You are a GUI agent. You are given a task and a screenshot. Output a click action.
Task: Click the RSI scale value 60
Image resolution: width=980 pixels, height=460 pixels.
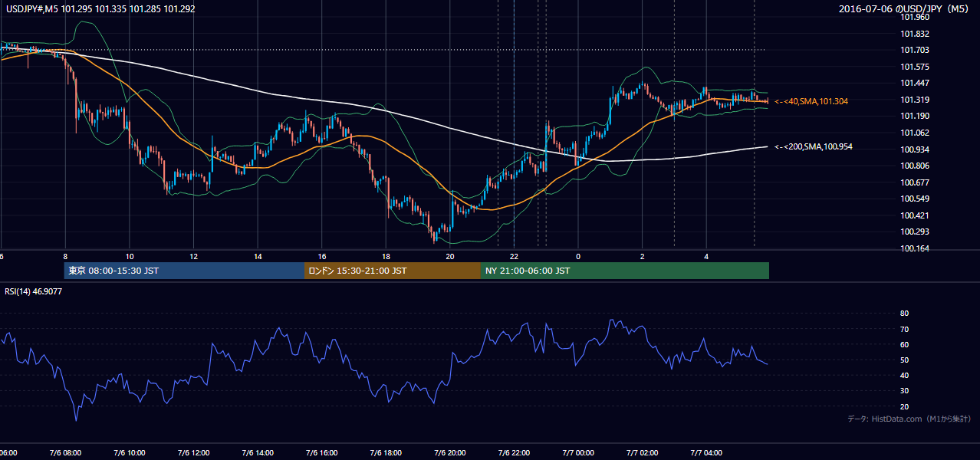coord(904,344)
